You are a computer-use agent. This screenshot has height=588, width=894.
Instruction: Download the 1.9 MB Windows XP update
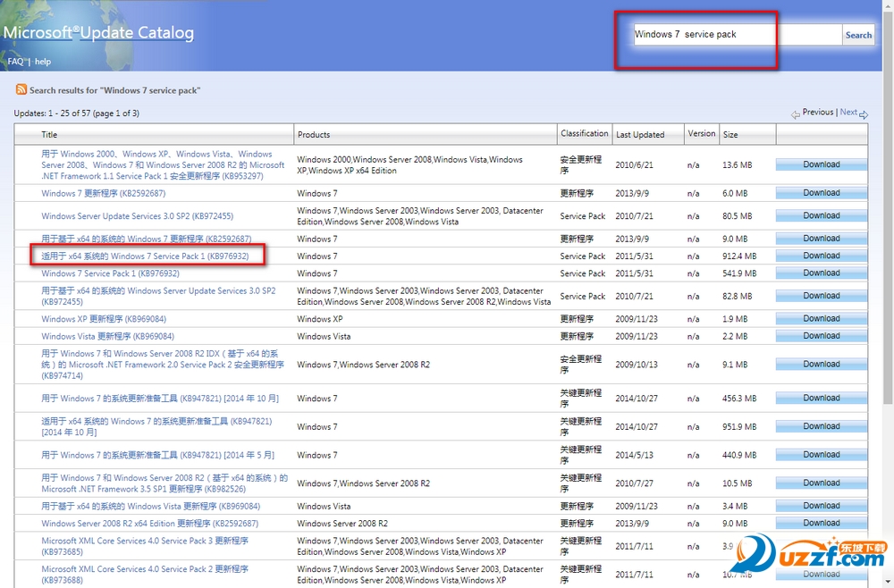[x=821, y=319]
